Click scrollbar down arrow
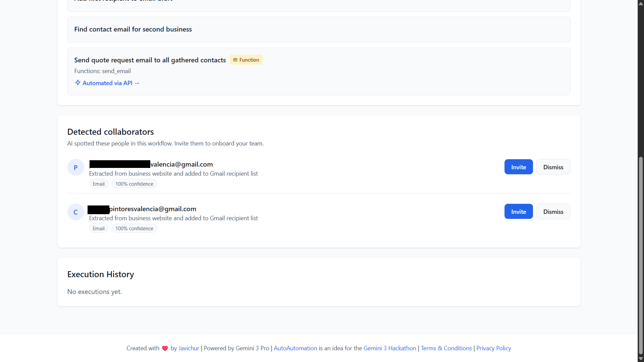 [641, 359]
